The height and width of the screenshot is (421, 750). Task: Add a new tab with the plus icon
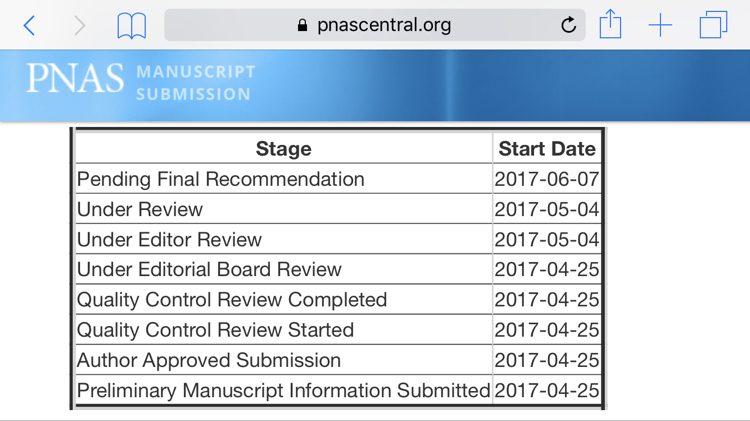(660, 26)
